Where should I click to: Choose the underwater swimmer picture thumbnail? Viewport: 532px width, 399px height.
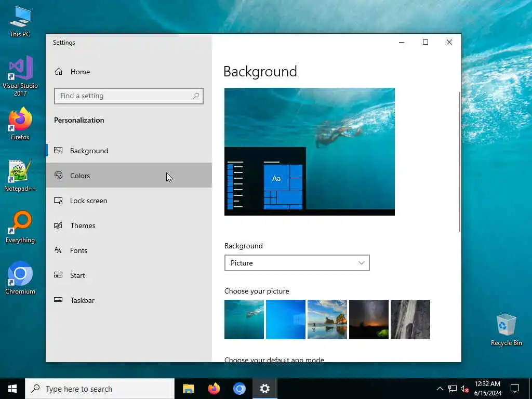point(244,320)
